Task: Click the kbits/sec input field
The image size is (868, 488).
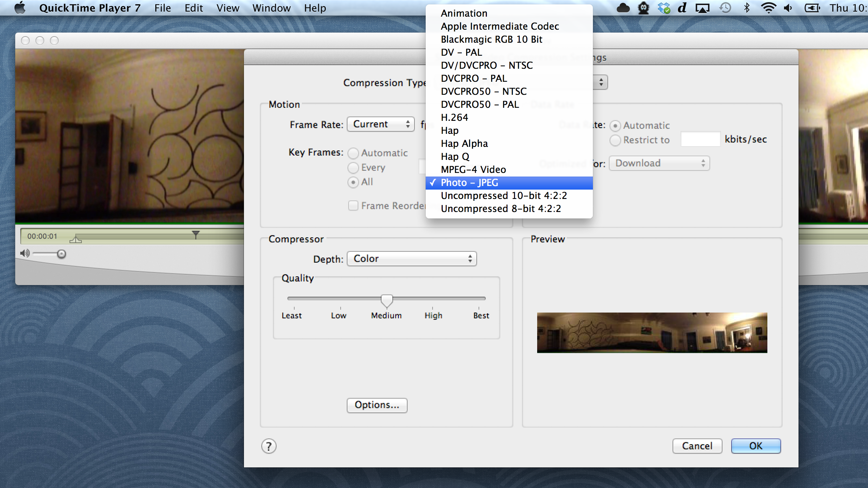Action: (x=700, y=139)
